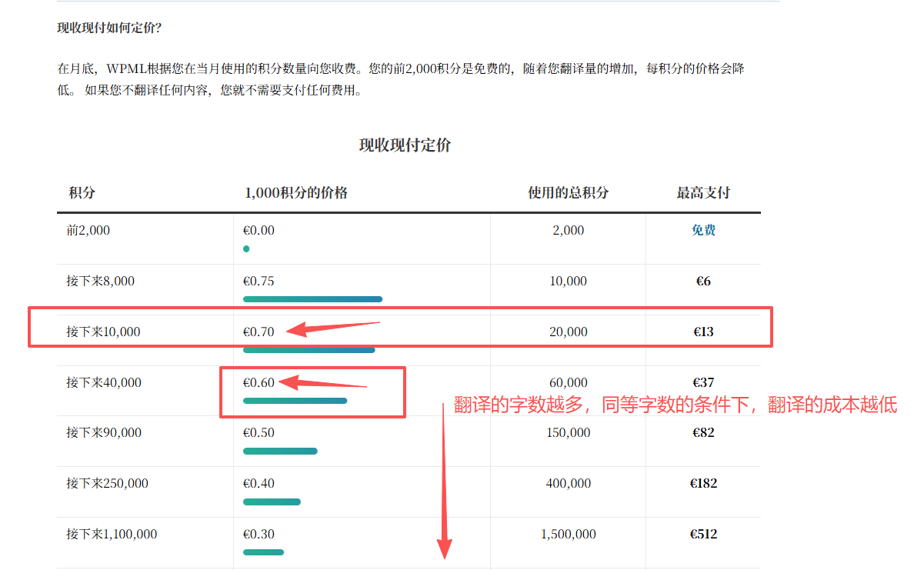Click the price bar under €0.50
Viewport: 924px width, 570px height.
tap(280, 452)
